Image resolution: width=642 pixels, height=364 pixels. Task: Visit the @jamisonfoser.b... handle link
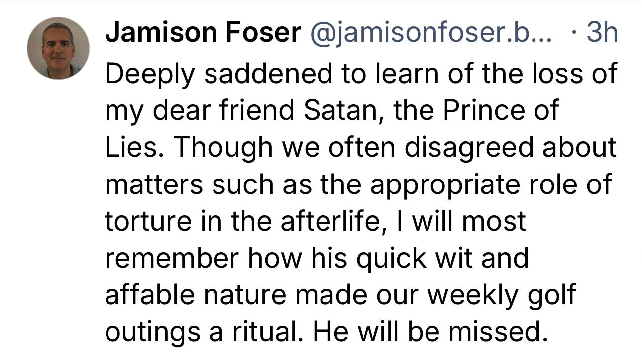tap(430, 34)
